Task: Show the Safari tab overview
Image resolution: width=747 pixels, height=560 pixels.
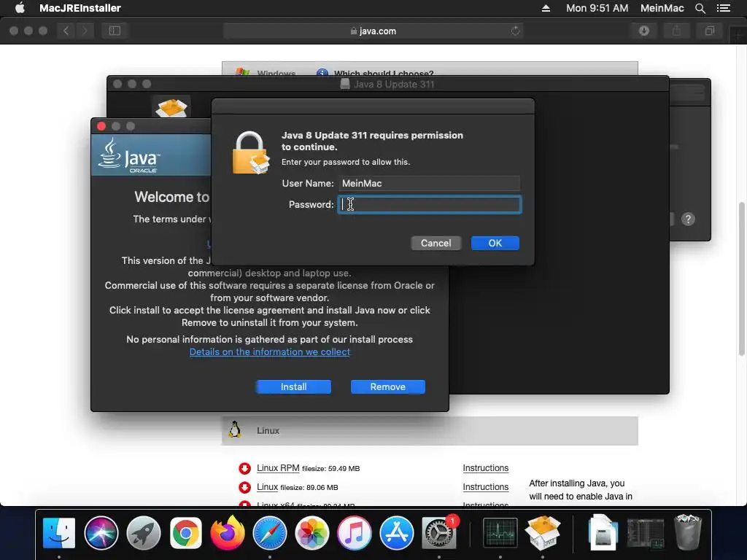Action: click(709, 31)
